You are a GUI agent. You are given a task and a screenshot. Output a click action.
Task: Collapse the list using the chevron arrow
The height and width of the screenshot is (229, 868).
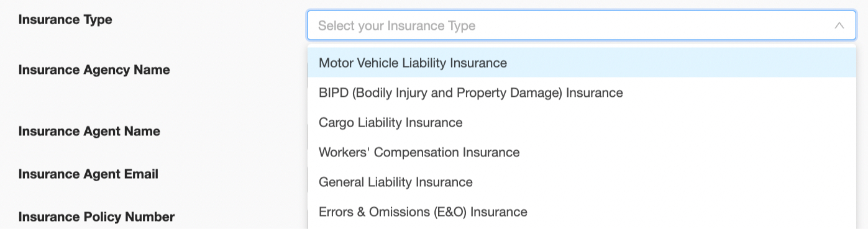tap(839, 25)
